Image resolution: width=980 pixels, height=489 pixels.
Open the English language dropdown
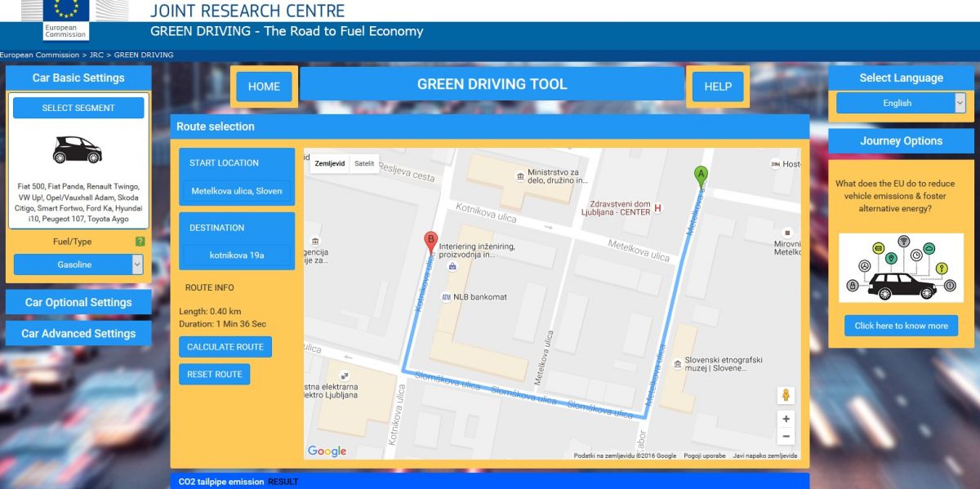tap(901, 103)
